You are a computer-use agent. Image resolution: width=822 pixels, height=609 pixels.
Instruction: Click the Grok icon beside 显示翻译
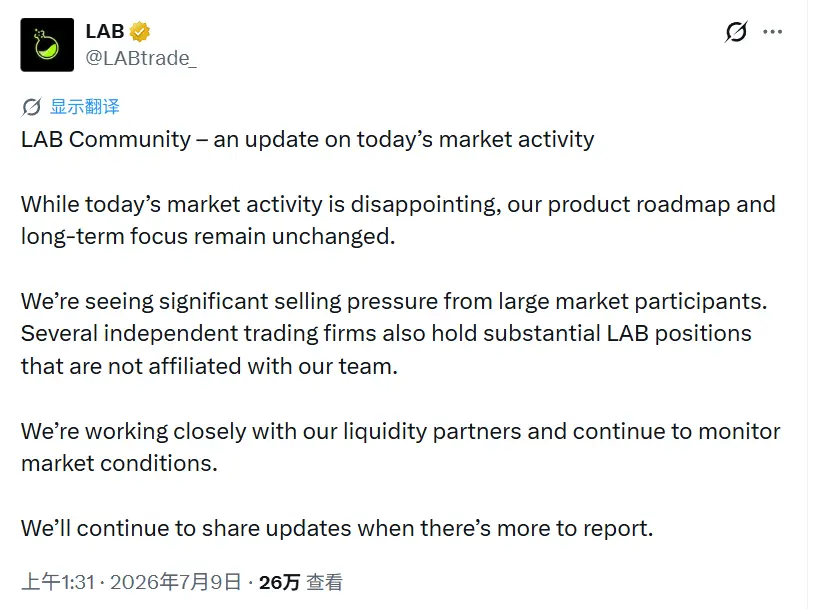31,107
